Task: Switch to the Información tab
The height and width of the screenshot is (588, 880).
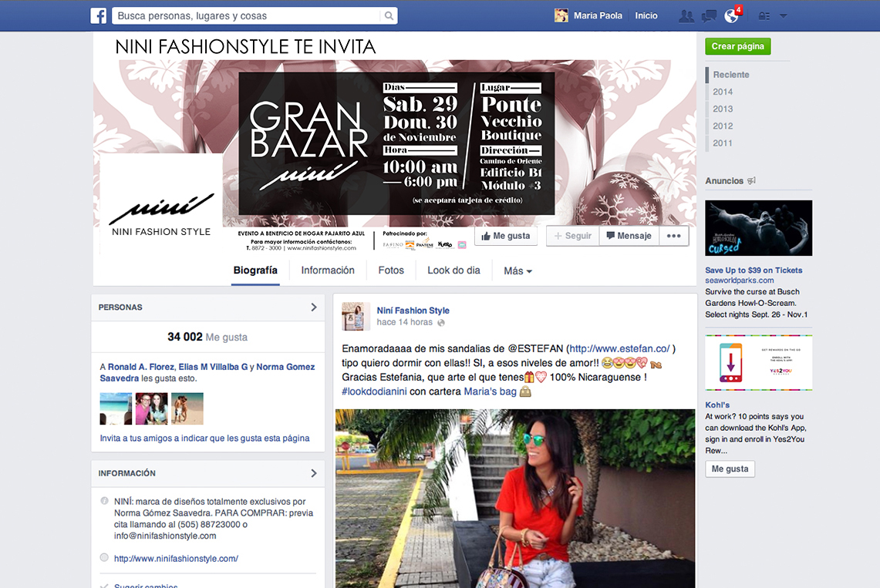Action: pos(328,270)
